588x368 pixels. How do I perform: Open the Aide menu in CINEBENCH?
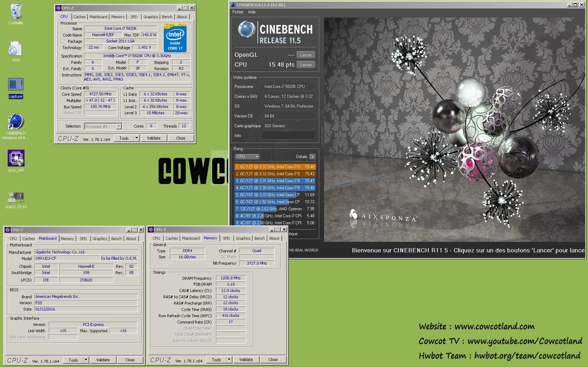(x=252, y=12)
